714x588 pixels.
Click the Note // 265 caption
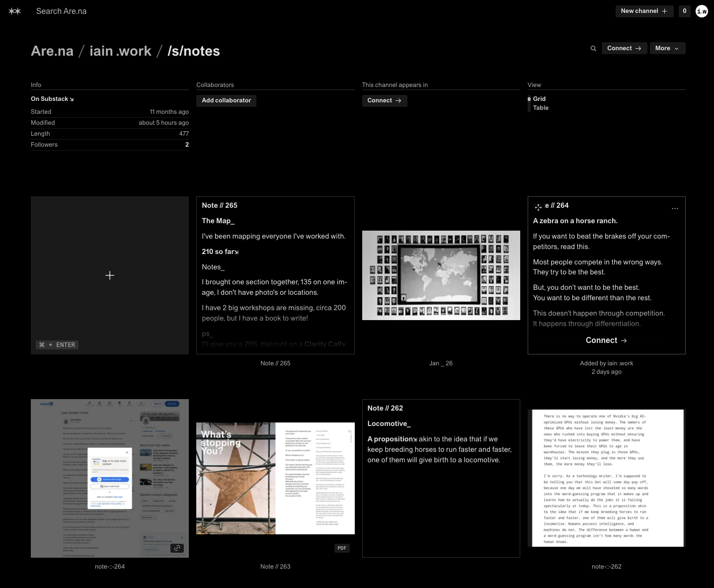click(275, 363)
